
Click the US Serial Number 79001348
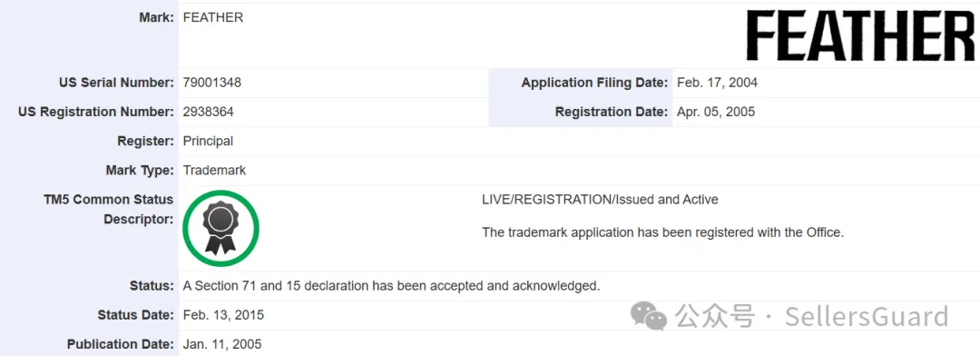click(x=211, y=83)
